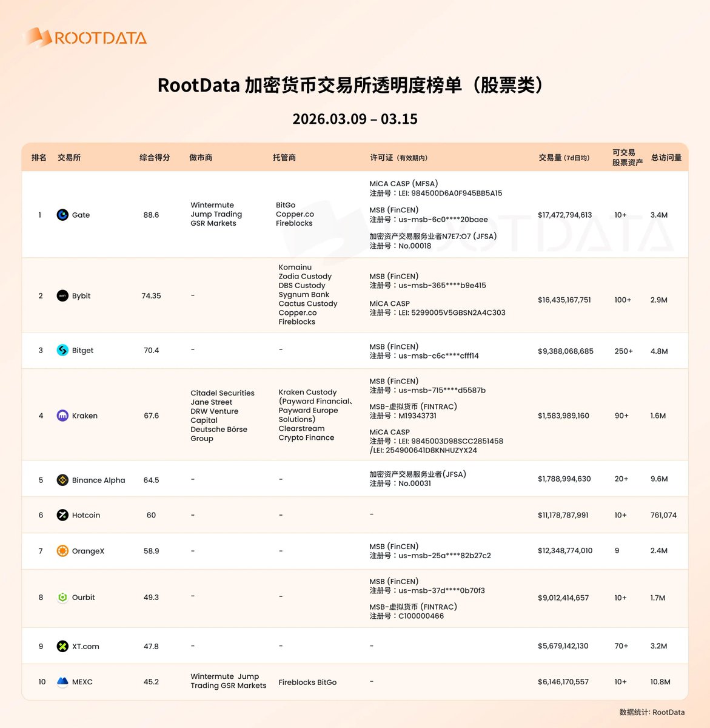710x728 pixels.
Task: Click the Binance Alpha logo icon
Action: pyautogui.click(x=62, y=480)
